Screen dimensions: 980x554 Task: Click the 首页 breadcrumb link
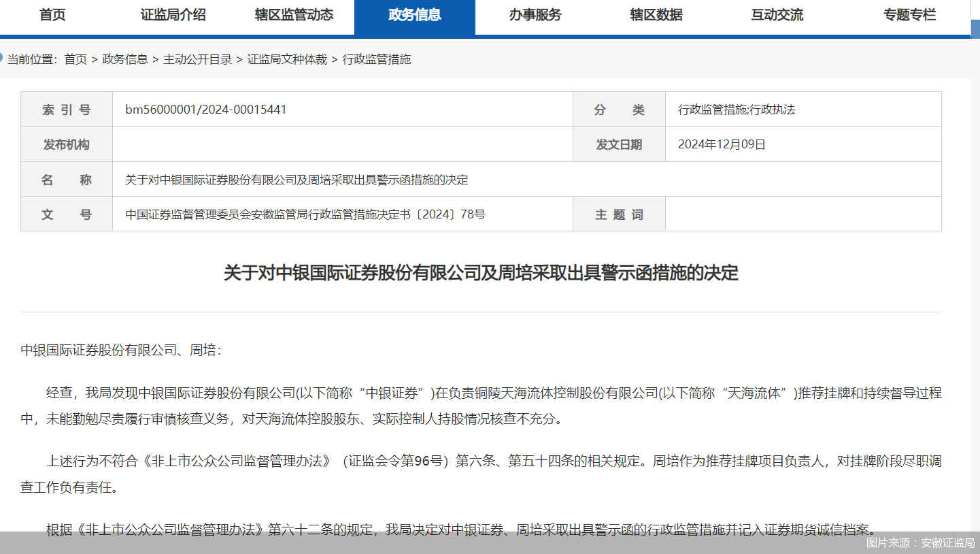75,59
